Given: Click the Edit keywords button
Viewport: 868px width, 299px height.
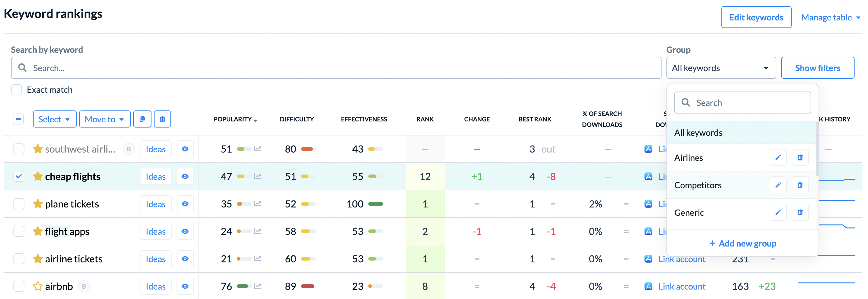Looking at the screenshot, I should (x=756, y=17).
